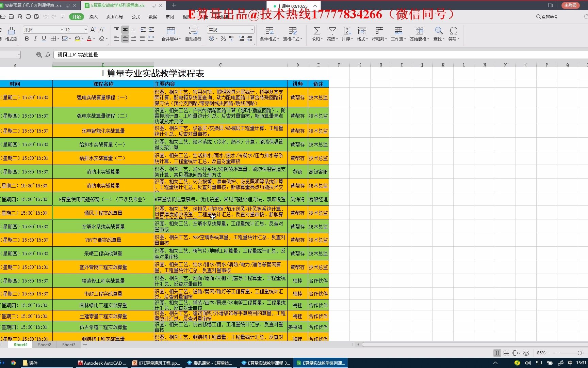Select the Format Painter brush
Viewport: 588px width, 368px height.
(x=11, y=34)
